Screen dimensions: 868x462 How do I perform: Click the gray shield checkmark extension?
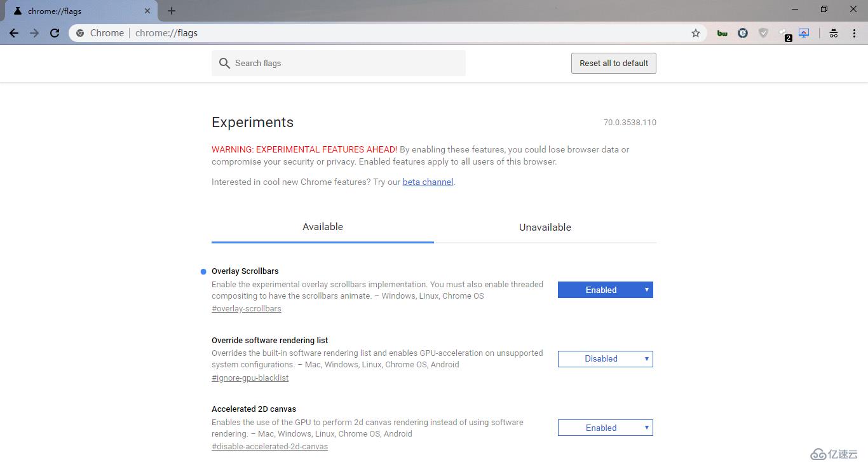coord(763,33)
